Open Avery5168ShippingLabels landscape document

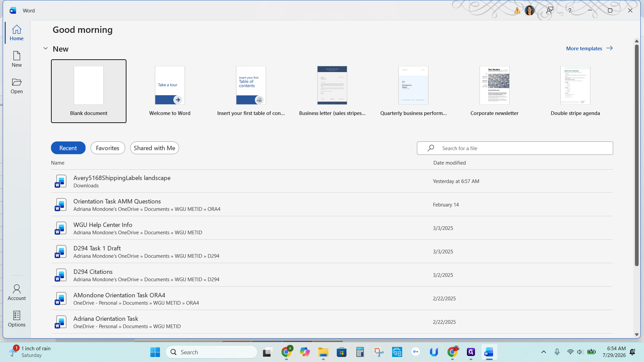click(x=332, y=181)
